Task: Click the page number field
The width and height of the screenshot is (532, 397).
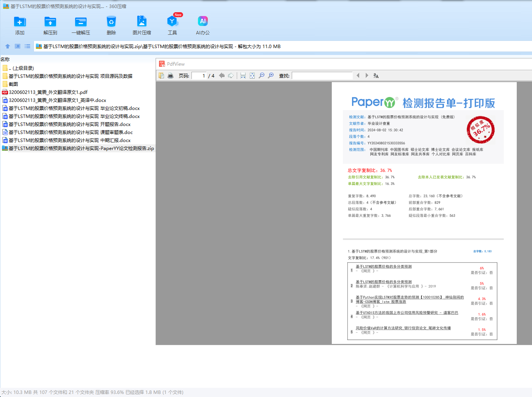Action: (199, 76)
